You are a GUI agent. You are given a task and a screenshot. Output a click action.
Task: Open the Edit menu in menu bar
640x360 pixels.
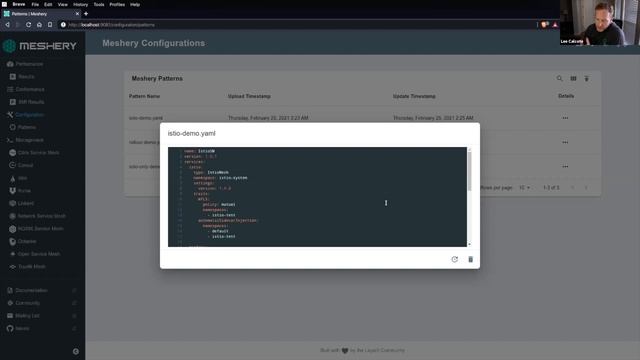coord(48,4)
